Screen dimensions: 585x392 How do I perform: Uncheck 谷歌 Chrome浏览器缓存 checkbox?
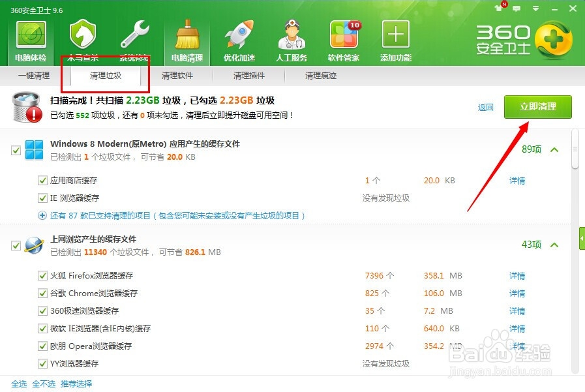pos(42,293)
